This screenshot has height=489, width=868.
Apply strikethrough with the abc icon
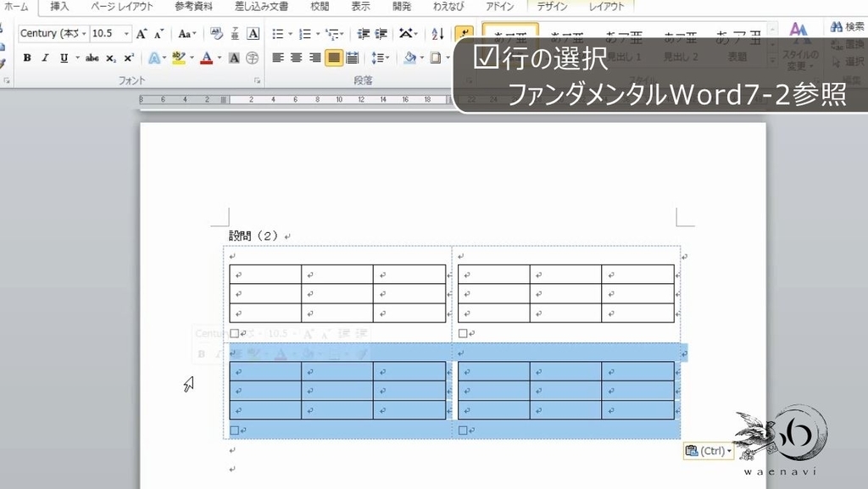(92, 58)
